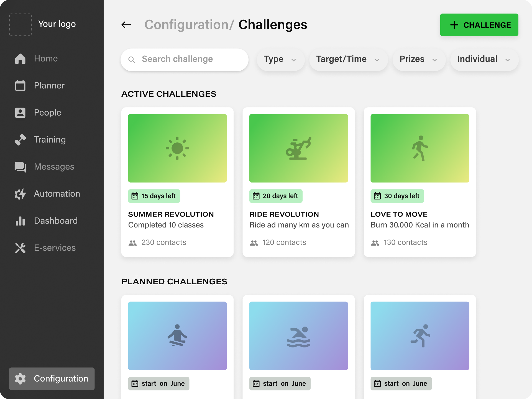Open the Individual filter dropdown
This screenshot has width=532, height=399.
484,59
